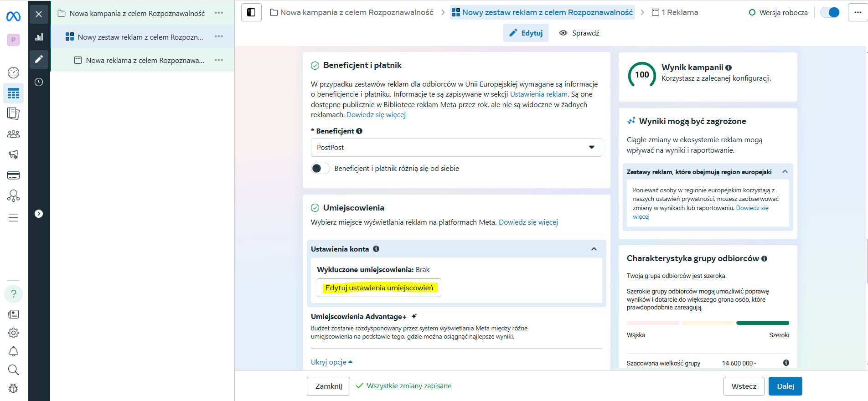Click the Umiejscowienia Advantage+ heading
This screenshot has width=868, height=401.
click(359, 317)
